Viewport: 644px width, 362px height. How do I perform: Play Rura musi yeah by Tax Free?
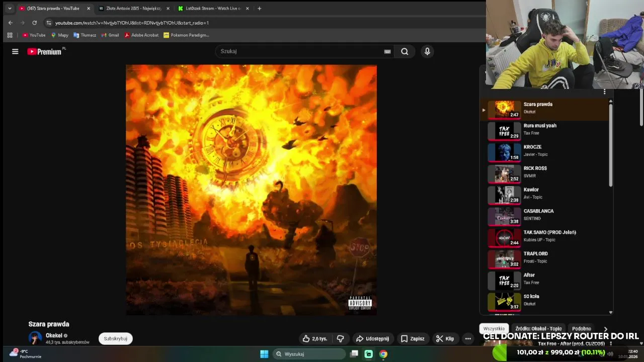545,131
